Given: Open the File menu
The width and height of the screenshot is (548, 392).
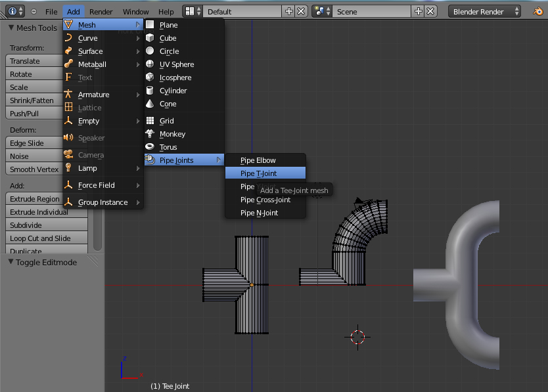Looking at the screenshot, I should tap(51, 12).
